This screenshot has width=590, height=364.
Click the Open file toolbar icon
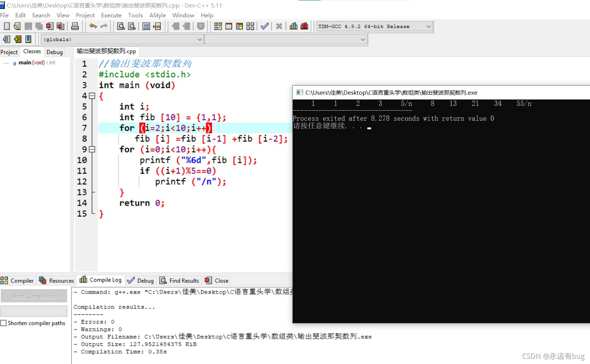tap(17, 26)
